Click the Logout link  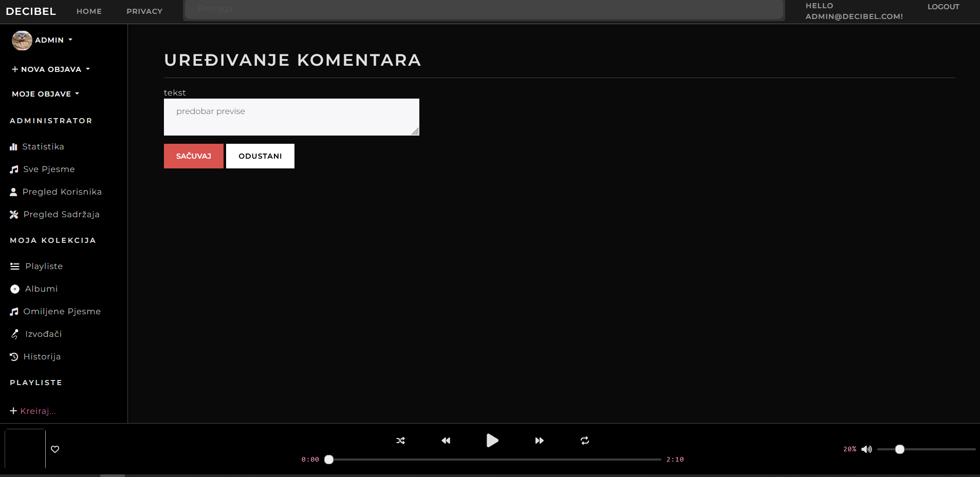point(943,7)
